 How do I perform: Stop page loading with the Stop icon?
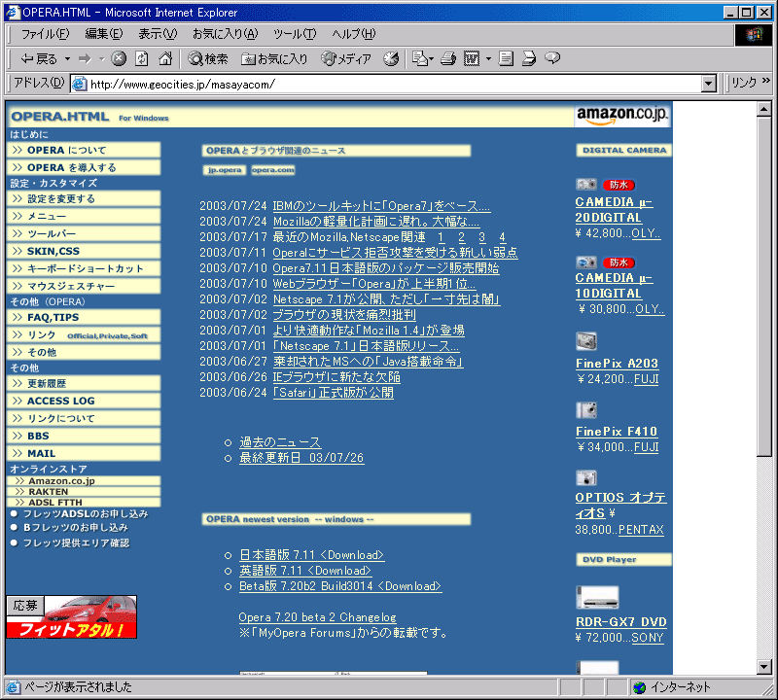(118, 59)
